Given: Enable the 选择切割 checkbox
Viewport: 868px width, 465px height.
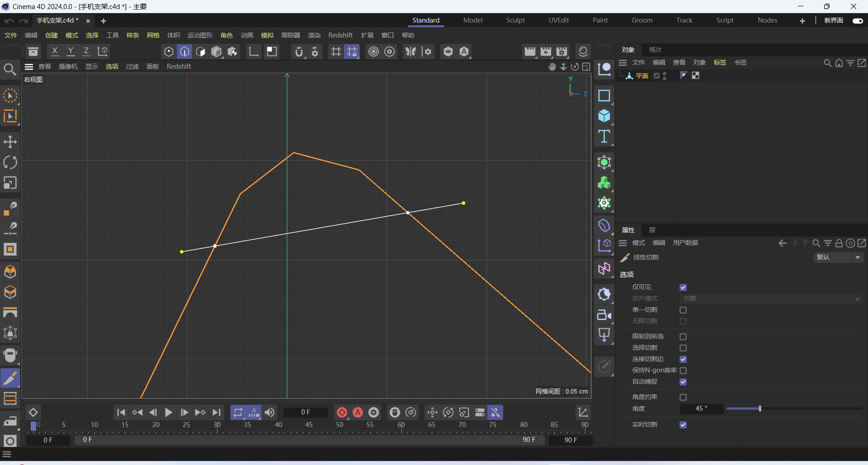Looking at the screenshot, I should (x=683, y=348).
